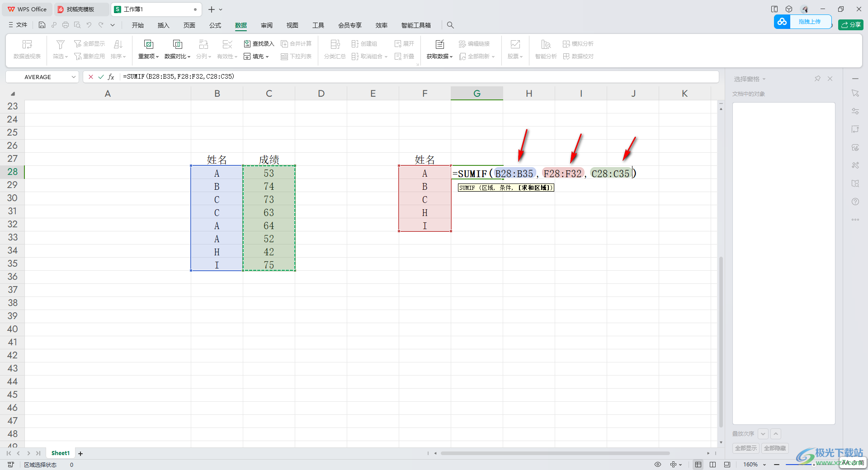Click the 获取数据 get data icon

click(x=439, y=44)
